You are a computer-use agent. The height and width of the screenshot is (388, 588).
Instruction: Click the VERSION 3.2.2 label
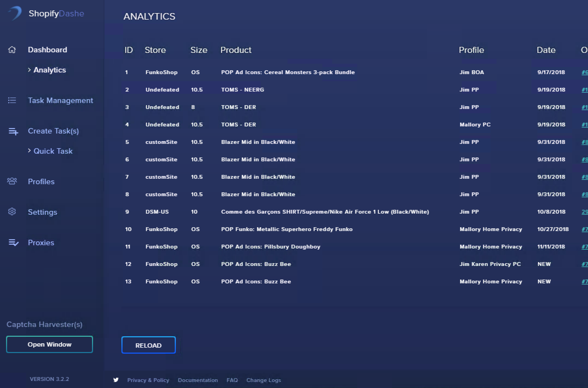click(49, 379)
